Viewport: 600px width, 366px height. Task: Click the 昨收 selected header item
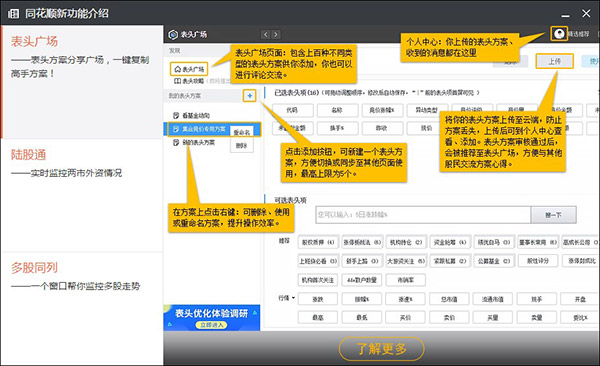[382, 128]
